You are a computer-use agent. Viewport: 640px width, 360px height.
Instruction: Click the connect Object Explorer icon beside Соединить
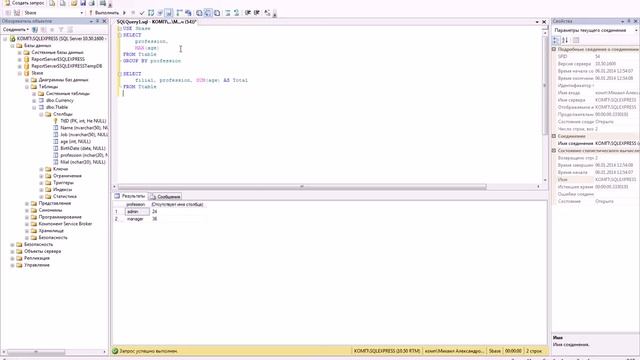tap(35, 29)
